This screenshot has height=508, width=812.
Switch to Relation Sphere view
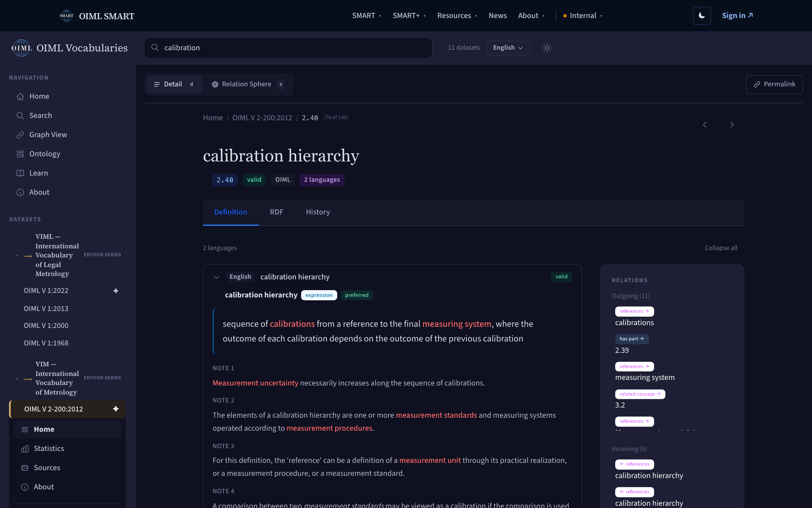coord(248,84)
